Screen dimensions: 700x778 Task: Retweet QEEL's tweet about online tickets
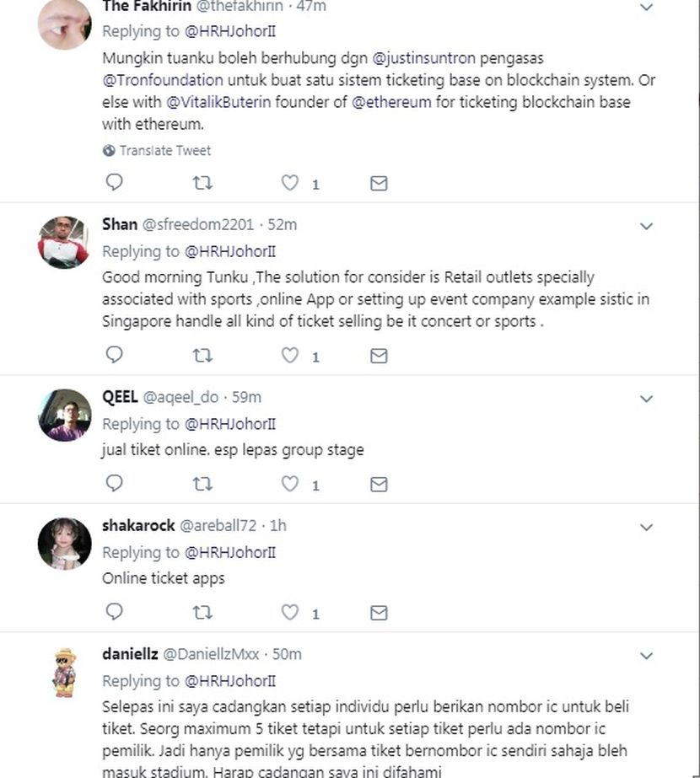202,484
